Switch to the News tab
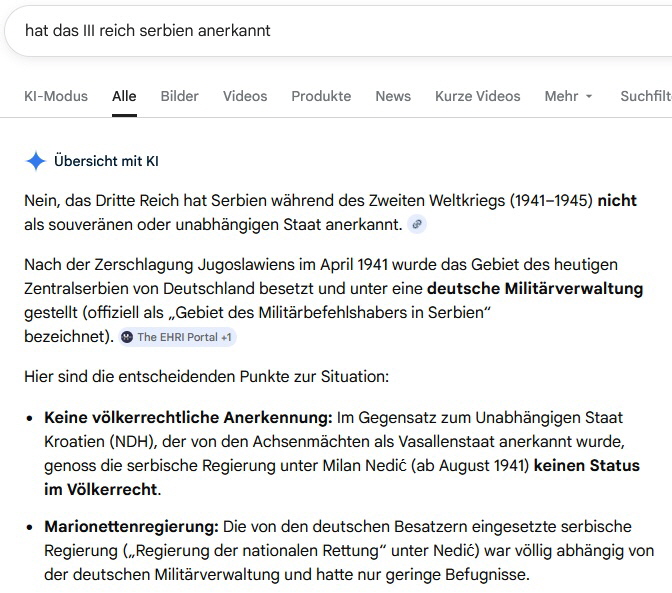 click(x=393, y=96)
